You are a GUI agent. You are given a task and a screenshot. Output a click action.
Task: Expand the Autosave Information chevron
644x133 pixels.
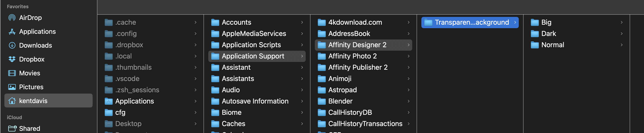(x=302, y=101)
